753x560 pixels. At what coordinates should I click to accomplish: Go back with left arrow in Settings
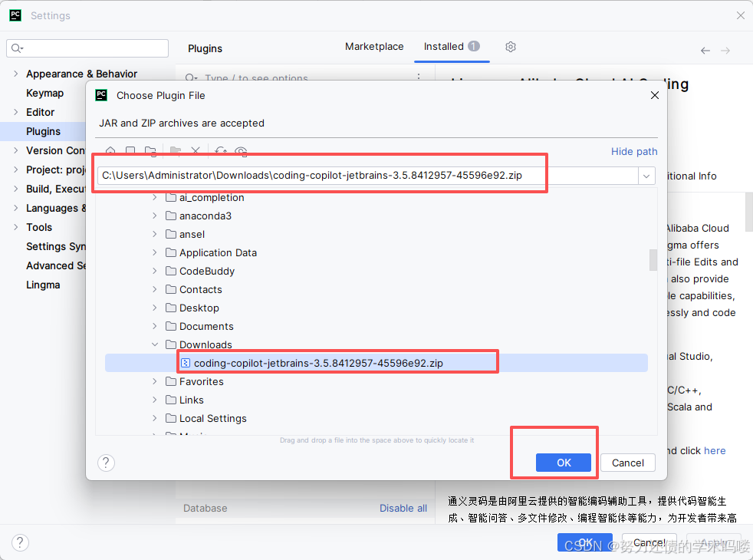click(x=705, y=51)
